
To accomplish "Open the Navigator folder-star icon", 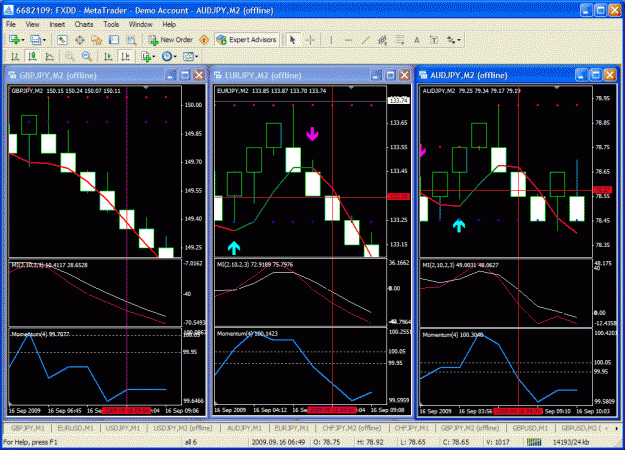I will 96,40.
